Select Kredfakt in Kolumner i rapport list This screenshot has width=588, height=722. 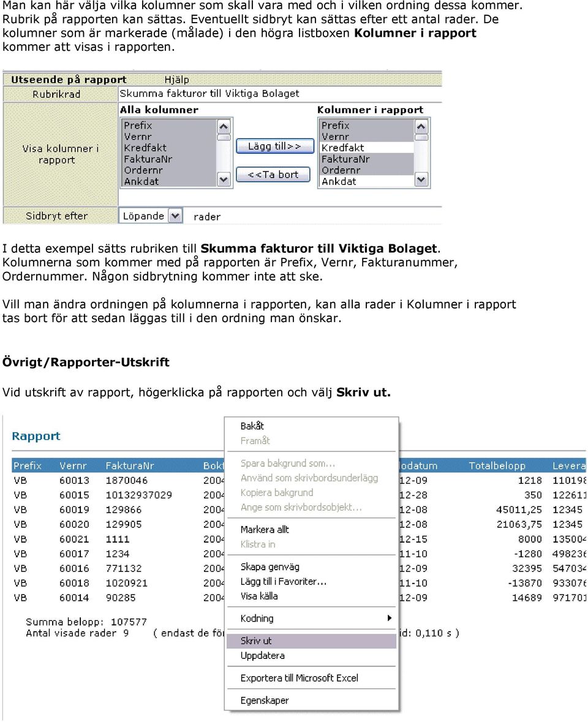click(x=366, y=148)
